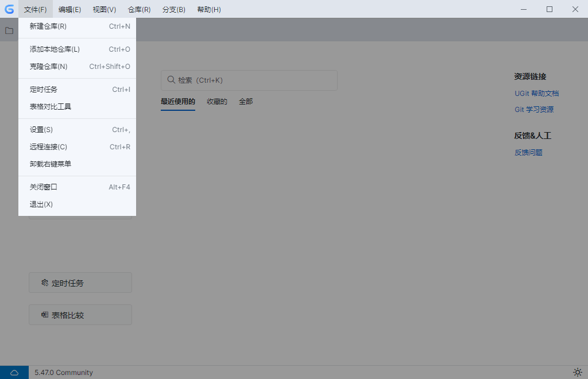Open the 视图(V) menu
The image size is (588, 379).
point(105,9)
